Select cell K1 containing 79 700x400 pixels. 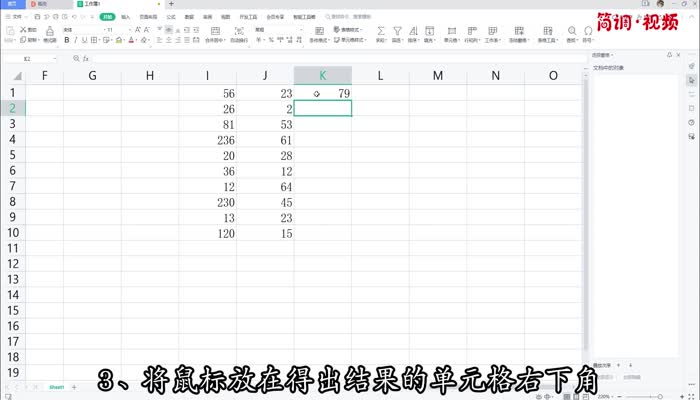[x=323, y=93]
